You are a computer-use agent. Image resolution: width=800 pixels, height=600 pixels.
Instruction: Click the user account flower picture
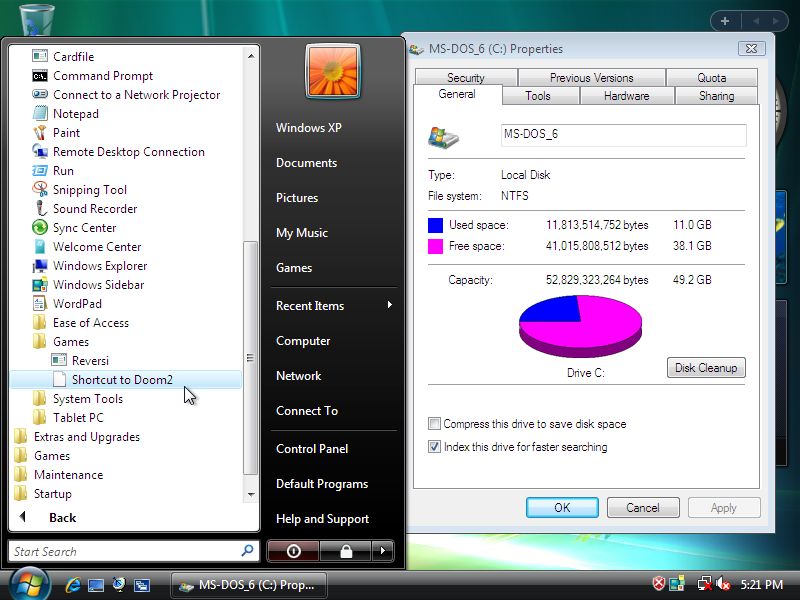click(x=333, y=71)
